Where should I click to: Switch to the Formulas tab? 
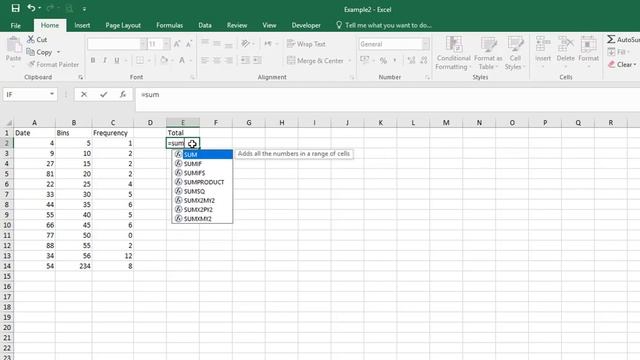point(169,25)
